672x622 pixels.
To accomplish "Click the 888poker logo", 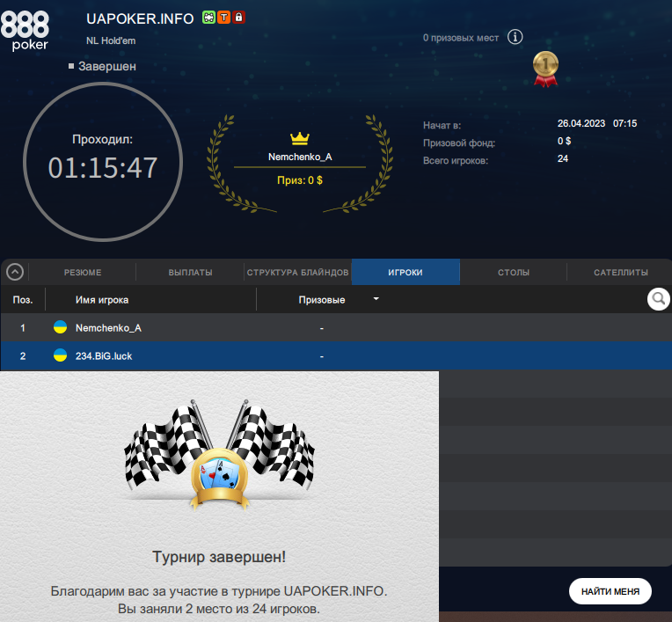I will [x=25, y=31].
